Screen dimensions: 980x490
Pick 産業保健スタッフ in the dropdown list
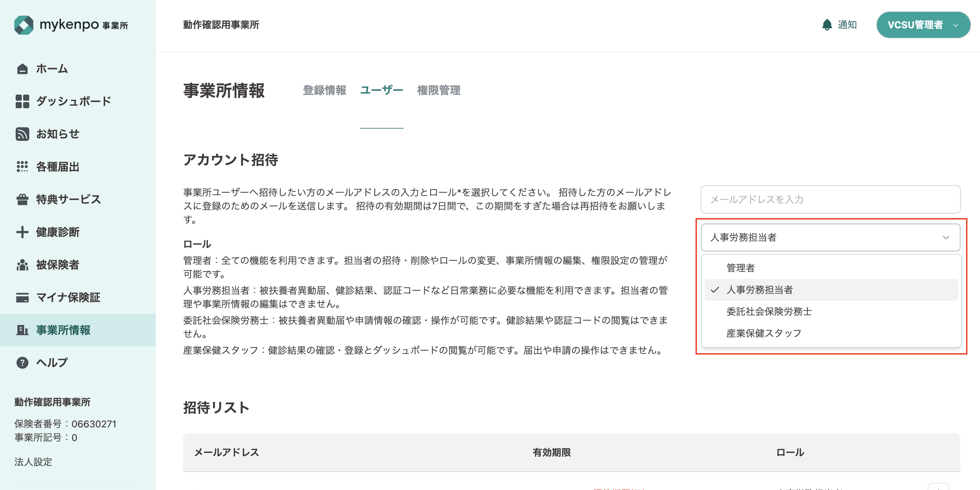[764, 333]
